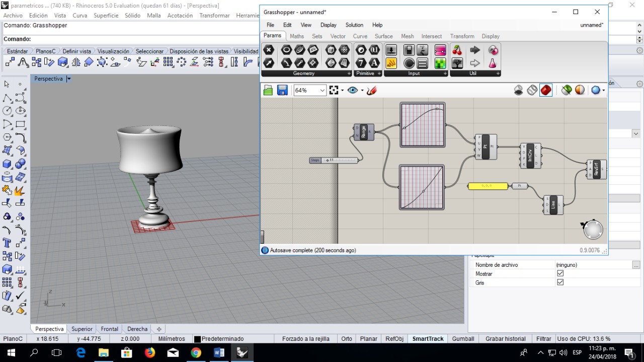
Task: Toggle the Mostrar checkbox
Action: 560,273
